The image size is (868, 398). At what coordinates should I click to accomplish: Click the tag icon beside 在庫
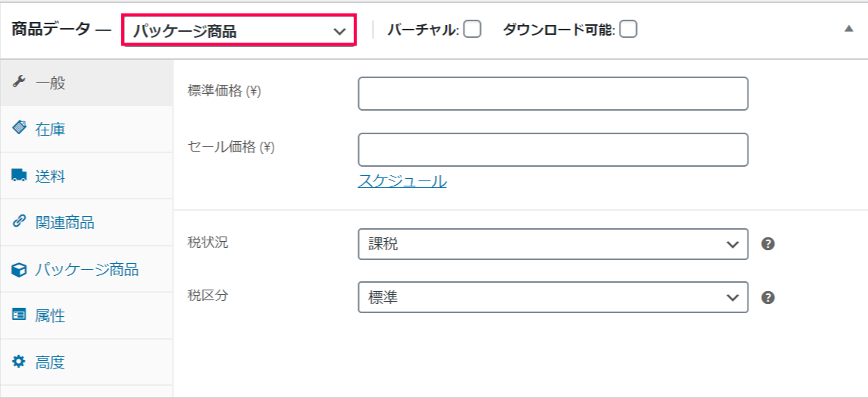click(19, 129)
